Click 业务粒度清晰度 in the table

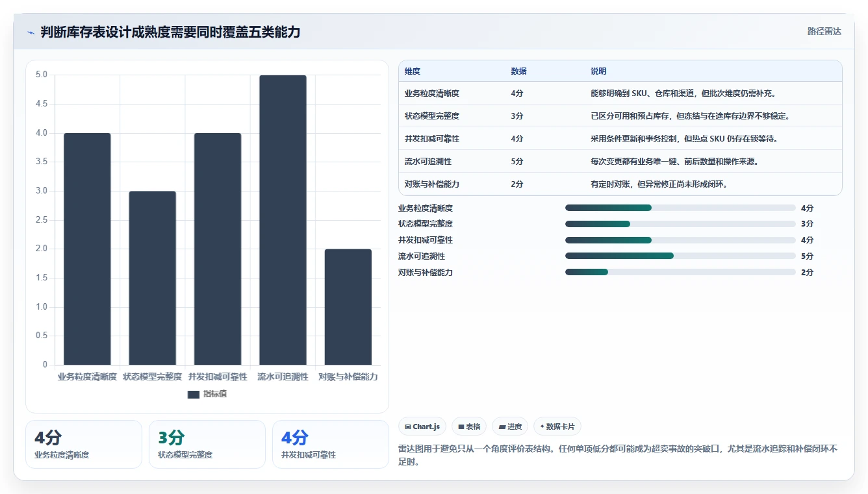coord(432,93)
